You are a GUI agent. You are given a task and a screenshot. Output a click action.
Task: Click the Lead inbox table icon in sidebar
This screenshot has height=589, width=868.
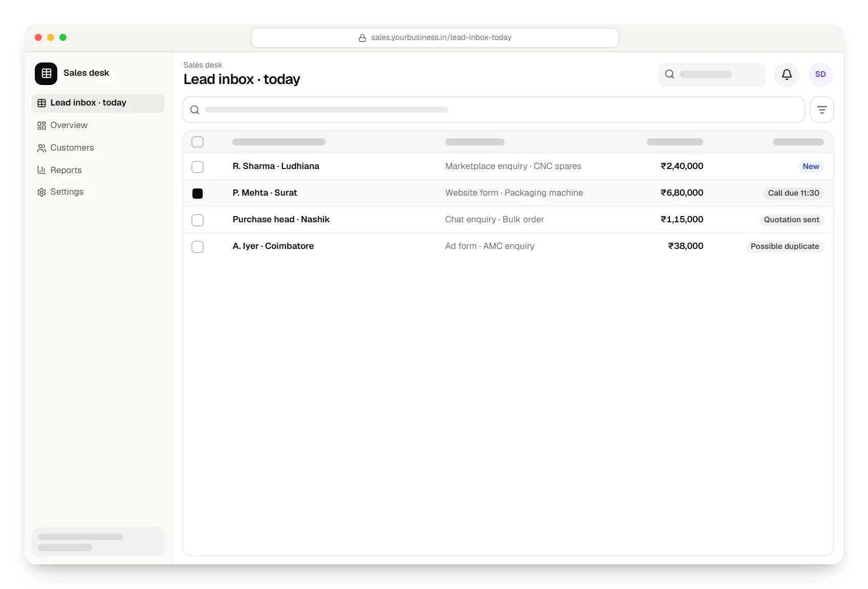point(41,103)
